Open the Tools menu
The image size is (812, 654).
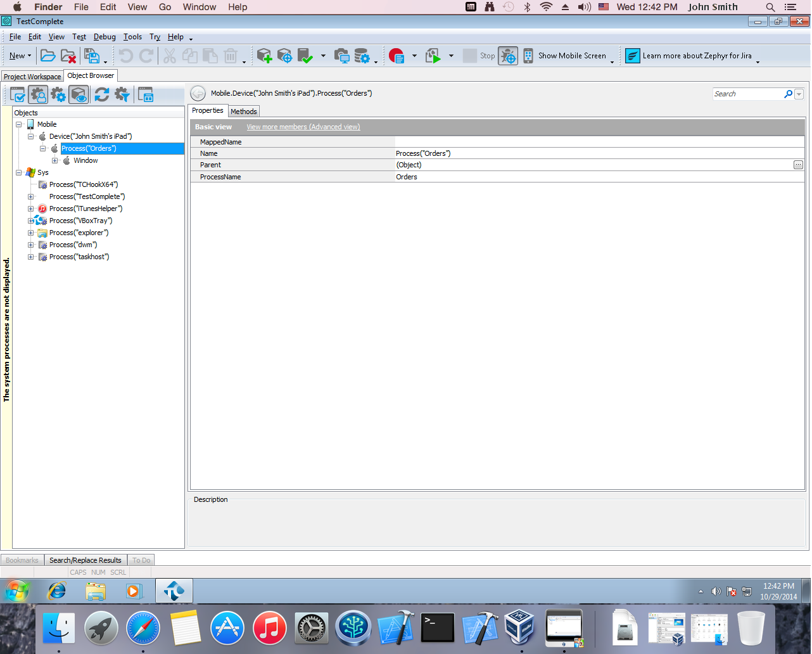132,37
